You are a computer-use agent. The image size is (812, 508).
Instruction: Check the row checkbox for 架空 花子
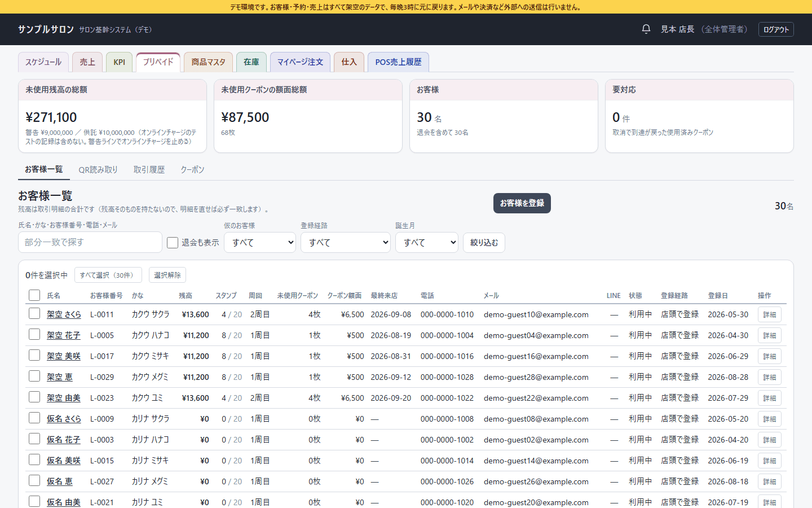pyautogui.click(x=34, y=335)
